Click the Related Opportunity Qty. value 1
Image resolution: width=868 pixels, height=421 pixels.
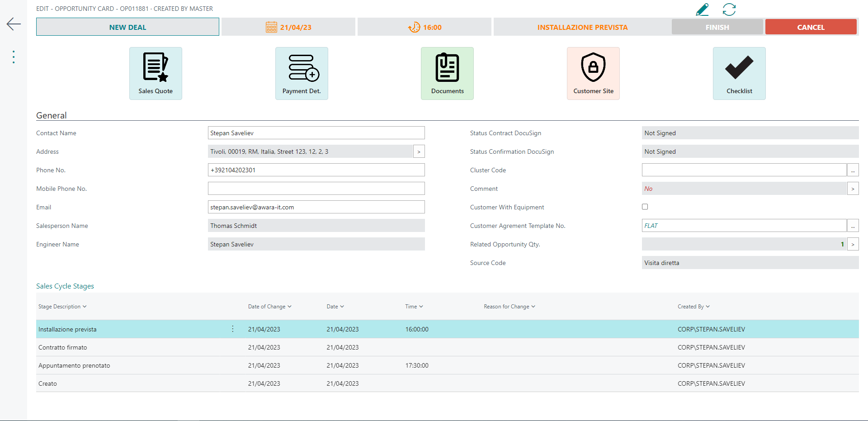[x=744, y=244]
